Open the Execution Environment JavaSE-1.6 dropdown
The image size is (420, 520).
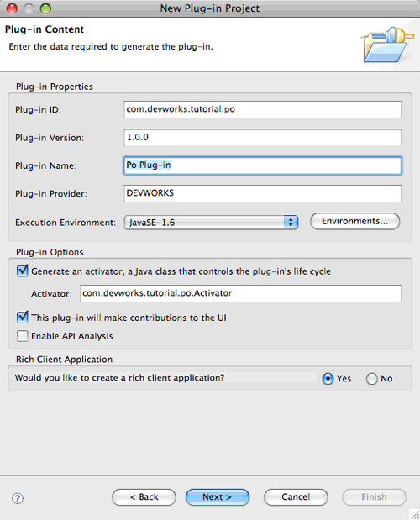[x=211, y=222]
